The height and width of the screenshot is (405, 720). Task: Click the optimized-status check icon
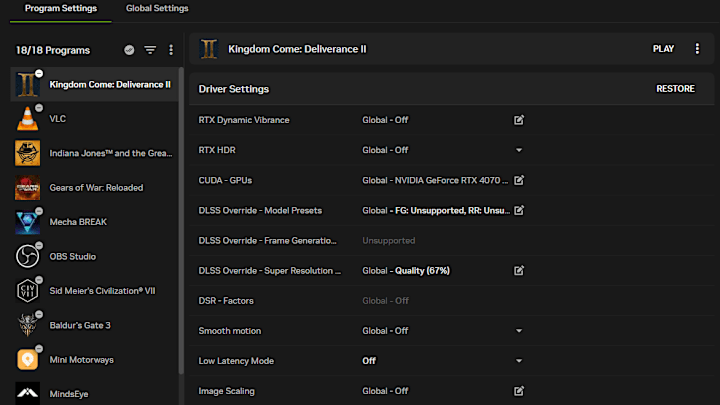point(129,50)
